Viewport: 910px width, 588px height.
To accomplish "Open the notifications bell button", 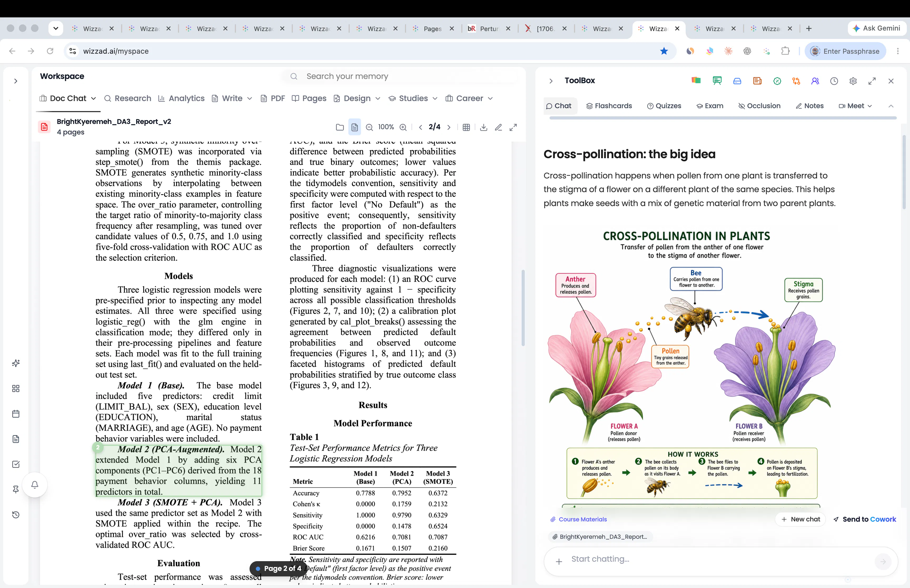I will point(35,485).
